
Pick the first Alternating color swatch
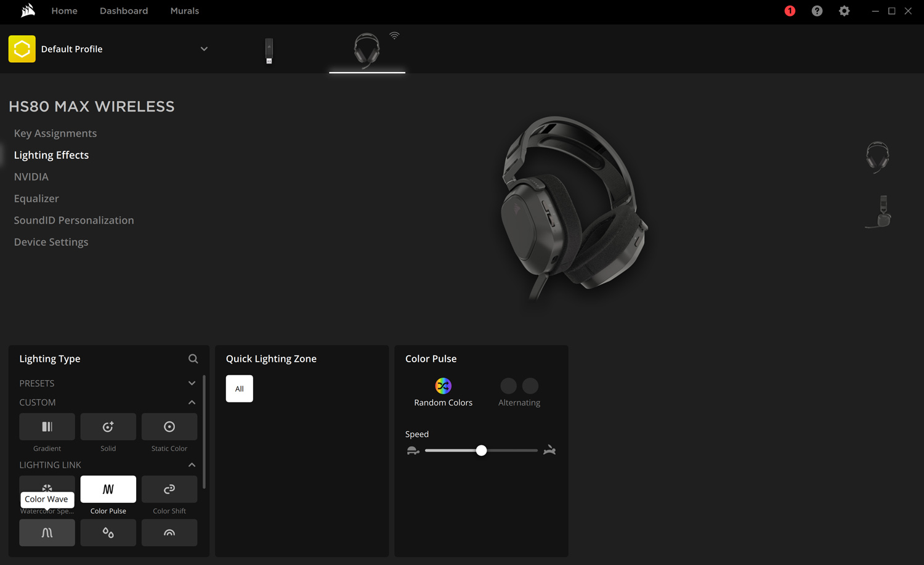[509, 386]
